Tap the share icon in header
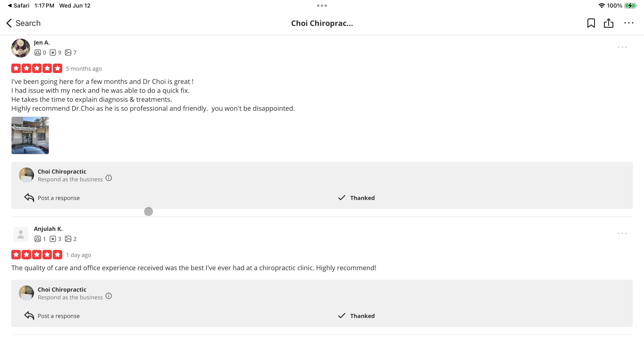Image resolution: width=644 pixels, height=338 pixels. [608, 23]
